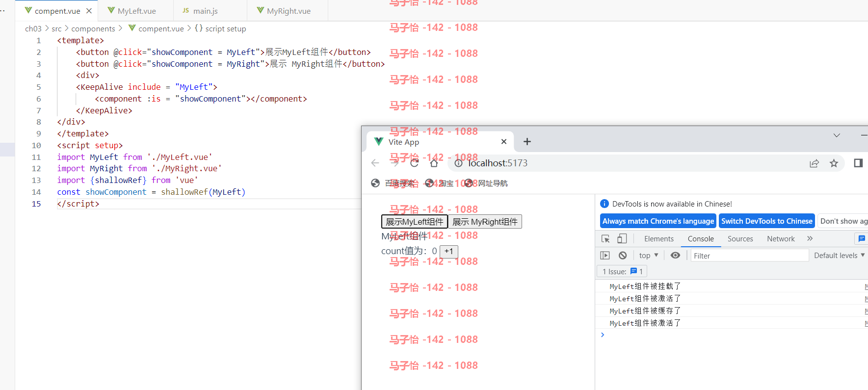Click the Don't show again button
This screenshot has width=868, height=390.
coord(843,221)
